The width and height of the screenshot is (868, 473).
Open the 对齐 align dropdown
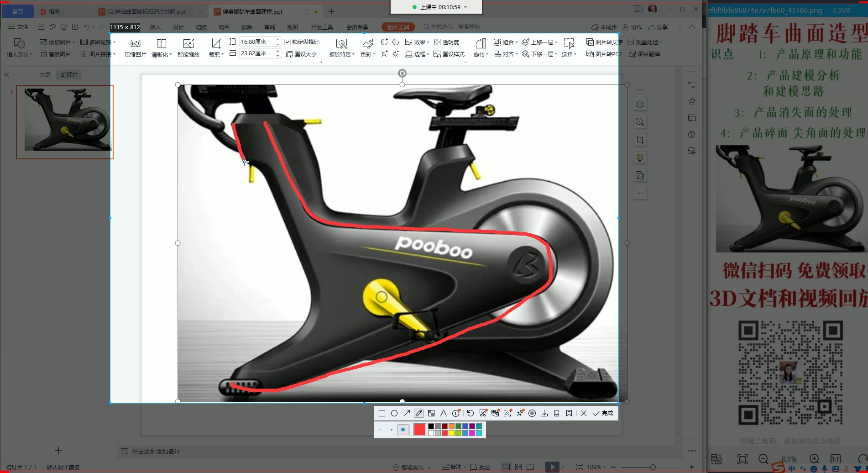click(x=506, y=54)
